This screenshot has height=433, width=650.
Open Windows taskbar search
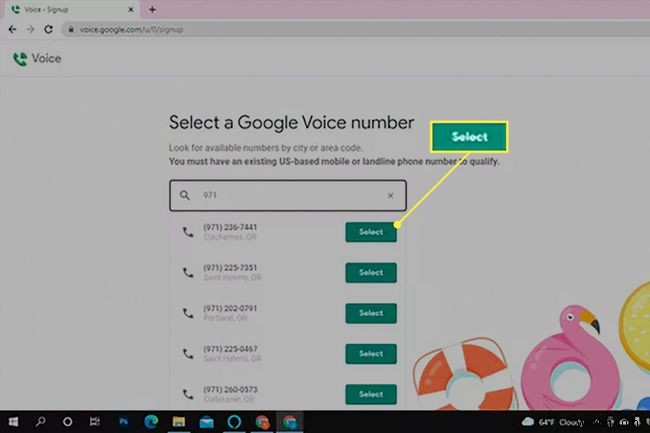pos(40,422)
